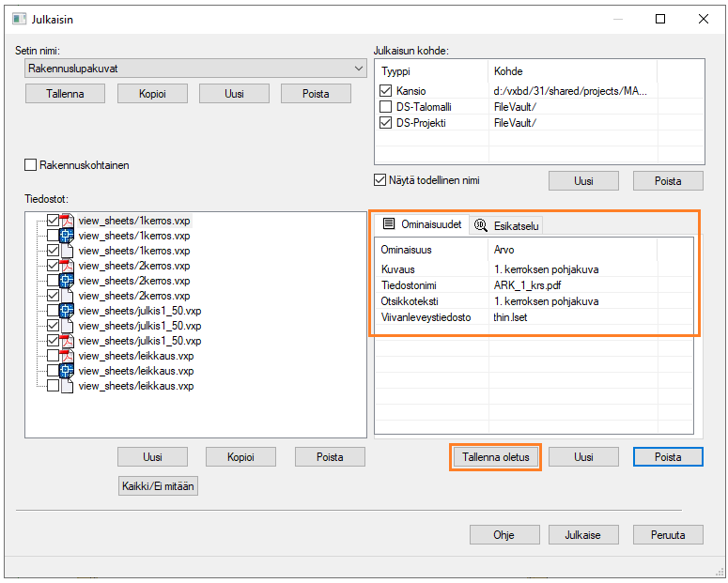Screen dimensions: 728x583
Task: Click the blue drawing icon of julkis1_50.vxp
Action: tap(68, 311)
